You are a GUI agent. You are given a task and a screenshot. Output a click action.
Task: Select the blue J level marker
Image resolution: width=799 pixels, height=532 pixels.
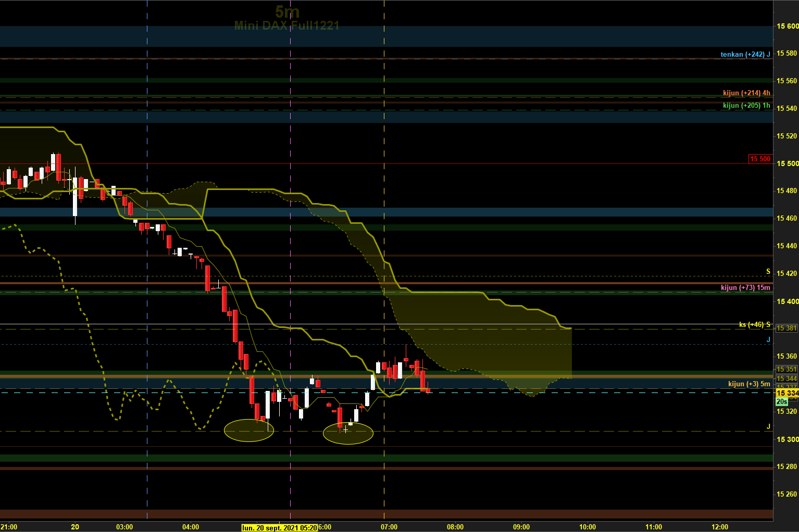768,339
